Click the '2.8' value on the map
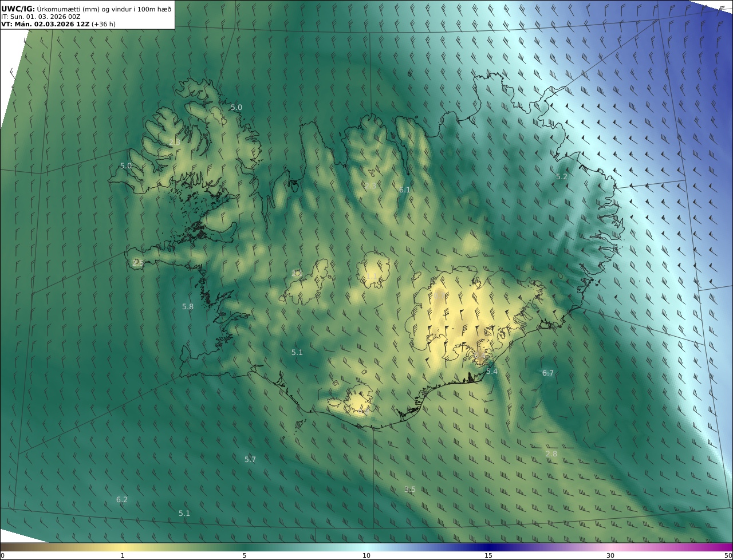Screen dimensions: 733x560 (551, 454)
